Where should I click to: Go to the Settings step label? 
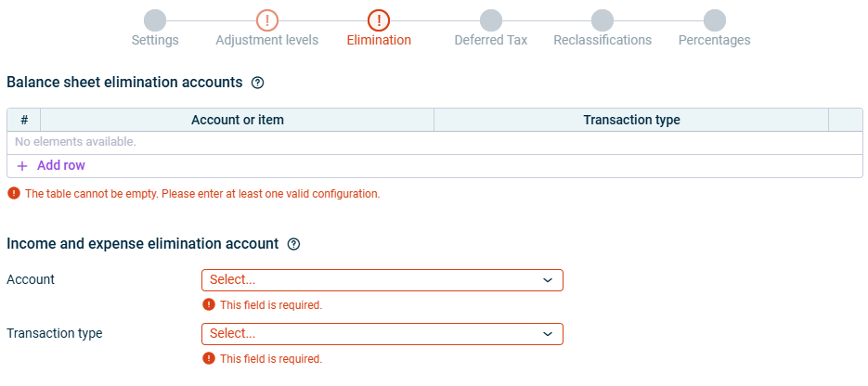pyautogui.click(x=155, y=41)
